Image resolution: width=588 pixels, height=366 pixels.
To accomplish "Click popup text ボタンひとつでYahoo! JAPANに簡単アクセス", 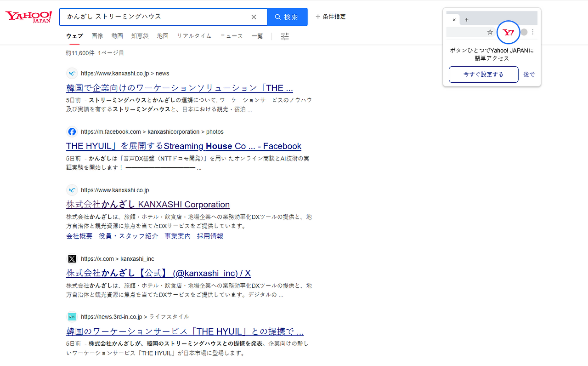I will [x=492, y=55].
